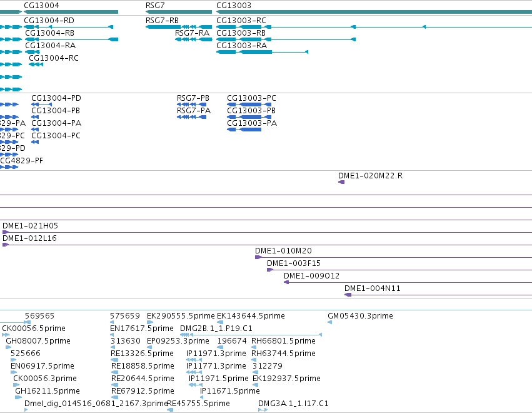This screenshot has height=413, width=532.
Task: Click BAC end DME1-020M22.R
Action: pos(371,176)
